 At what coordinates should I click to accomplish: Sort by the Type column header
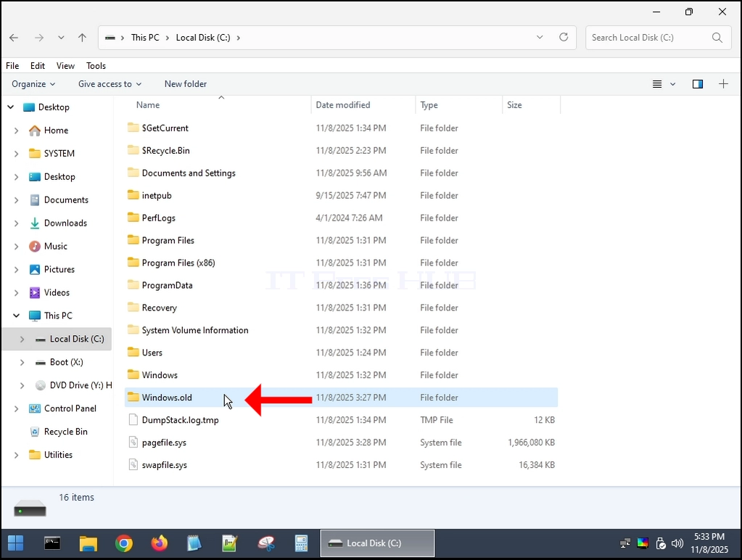point(429,105)
